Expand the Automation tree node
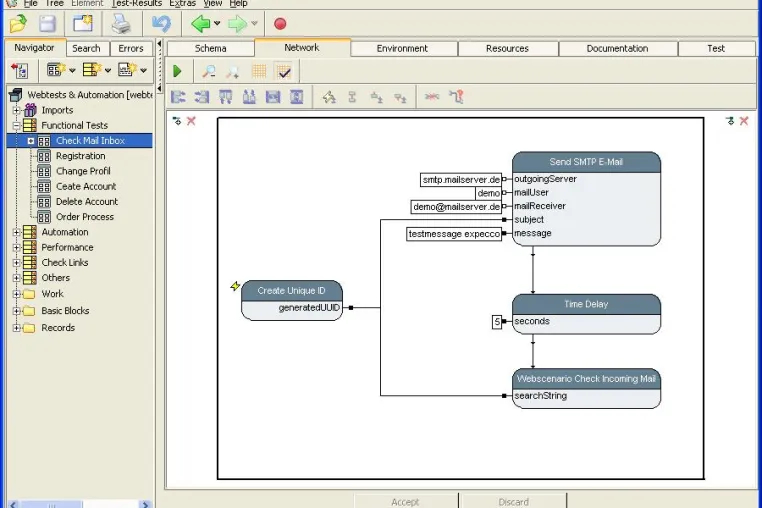This screenshot has width=762, height=508. (17, 232)
